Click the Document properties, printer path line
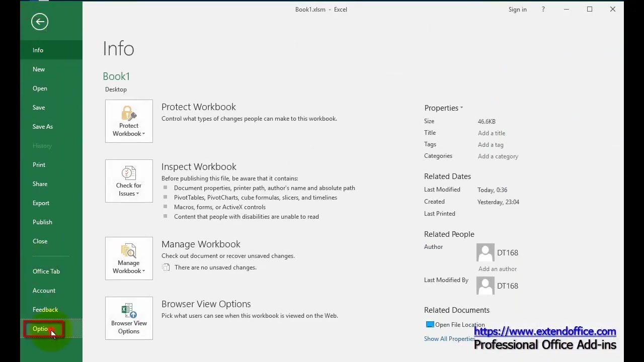This screenshot has width=644, height=362. coord(265,188)
